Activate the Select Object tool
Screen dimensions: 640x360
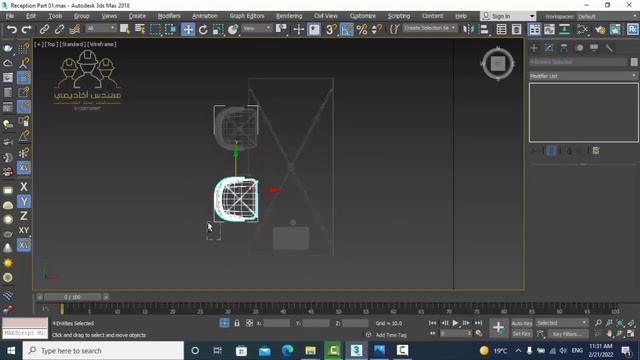tap(125, 29)
